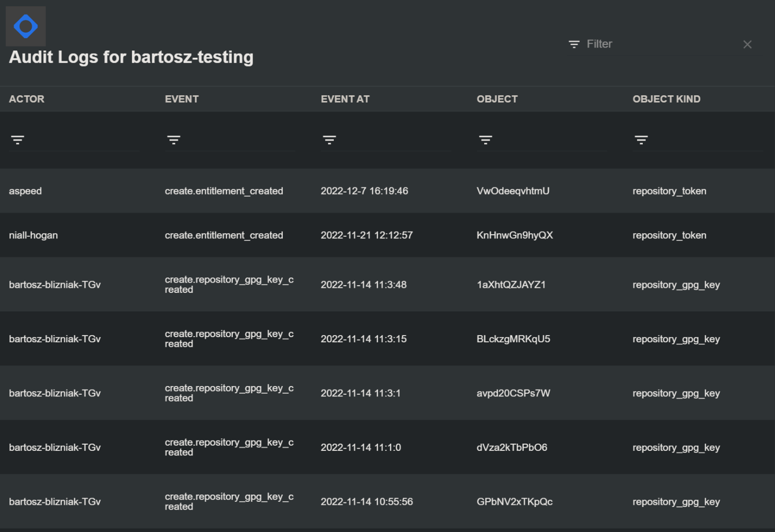The image size is (775, 532).
Task: Click the blue diamond app logo
Action: point(26,26)
